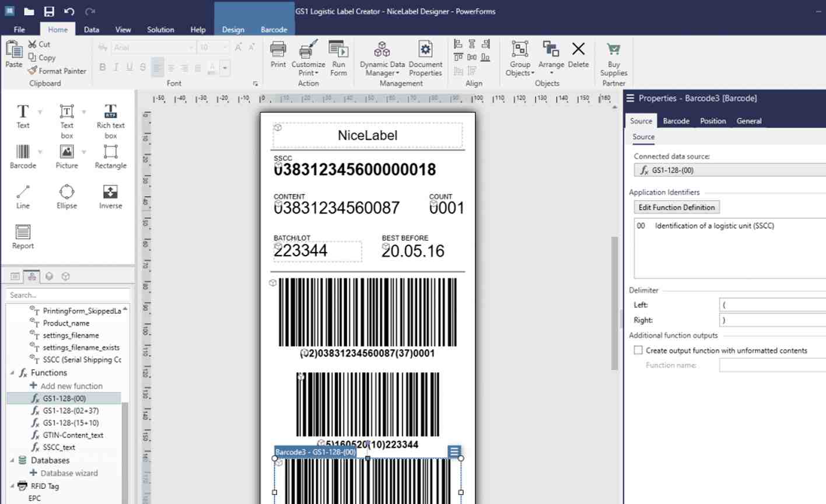Expand the Picture tool dropdown arrow
The height and width of the screenshot is (504, 826).
click(x=84, y=152)
